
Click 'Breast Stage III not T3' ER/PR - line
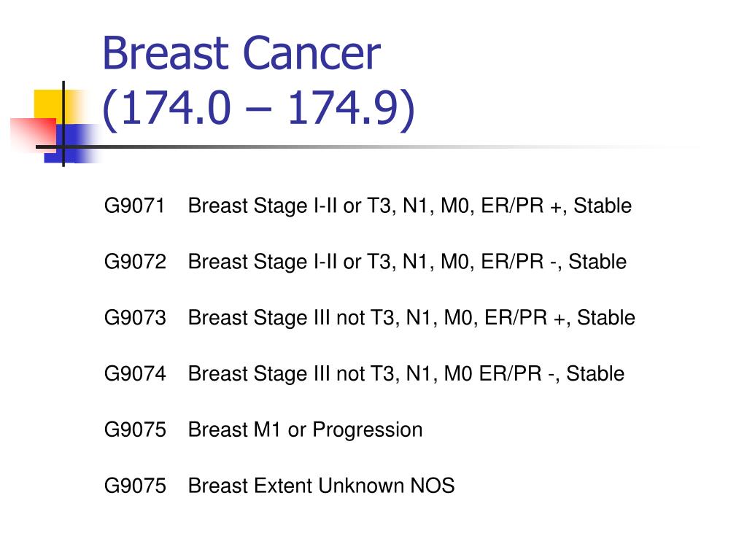tap(406, 374)
